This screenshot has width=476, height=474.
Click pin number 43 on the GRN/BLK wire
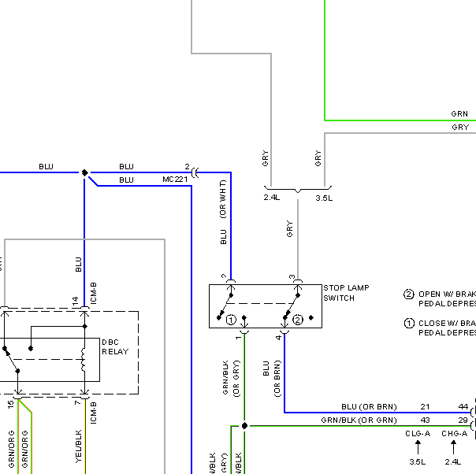(425, 420)
